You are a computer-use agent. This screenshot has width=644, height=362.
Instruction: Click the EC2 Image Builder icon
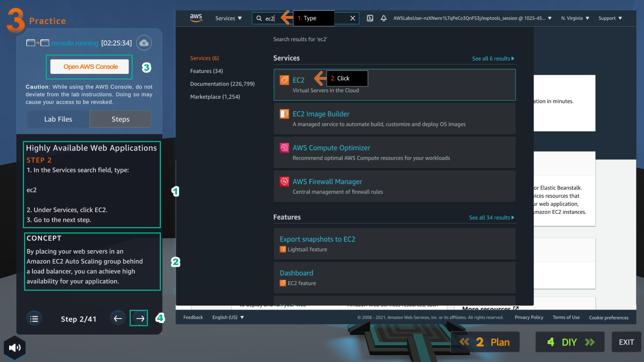[284, 114]
